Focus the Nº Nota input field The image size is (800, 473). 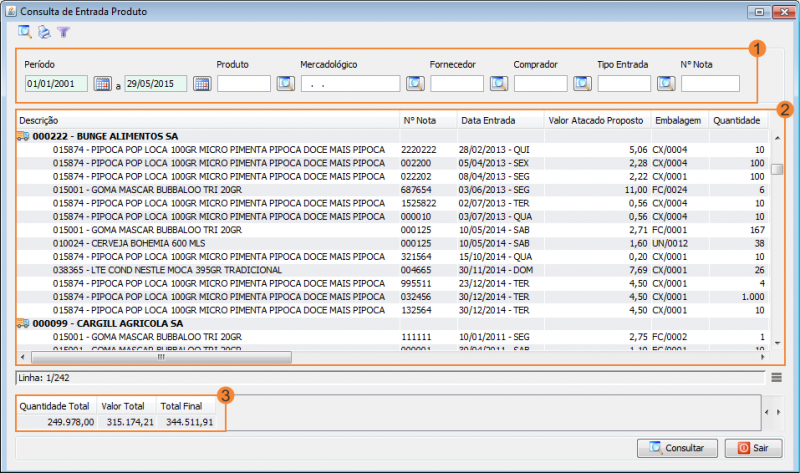pos(710,84)
